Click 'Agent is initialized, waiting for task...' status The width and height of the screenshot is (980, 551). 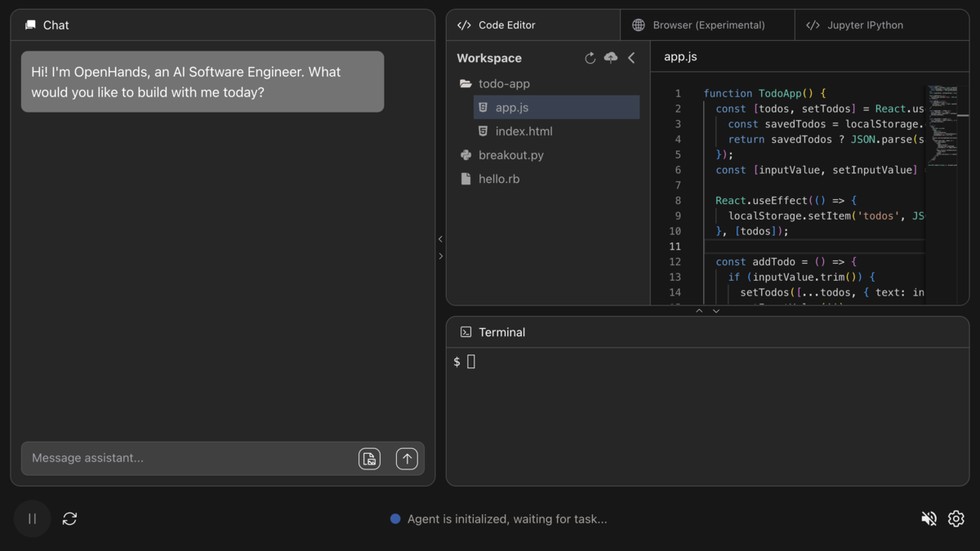[x=507, y=519]
